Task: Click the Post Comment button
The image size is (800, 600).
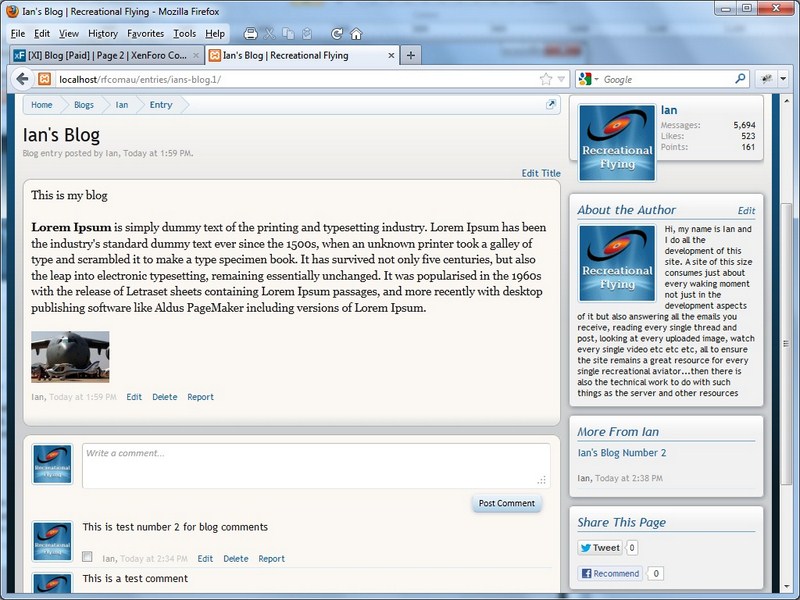Action: pyautogui.click(x=507, y=503)
